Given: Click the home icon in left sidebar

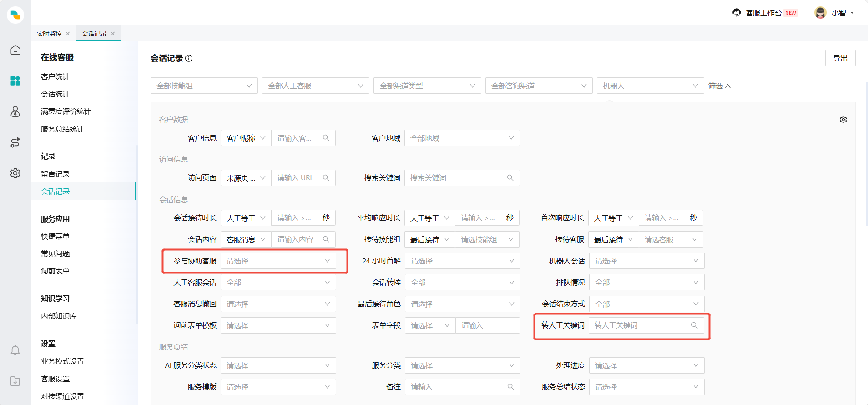Looking at the screenshot, I should pos(15,51).
